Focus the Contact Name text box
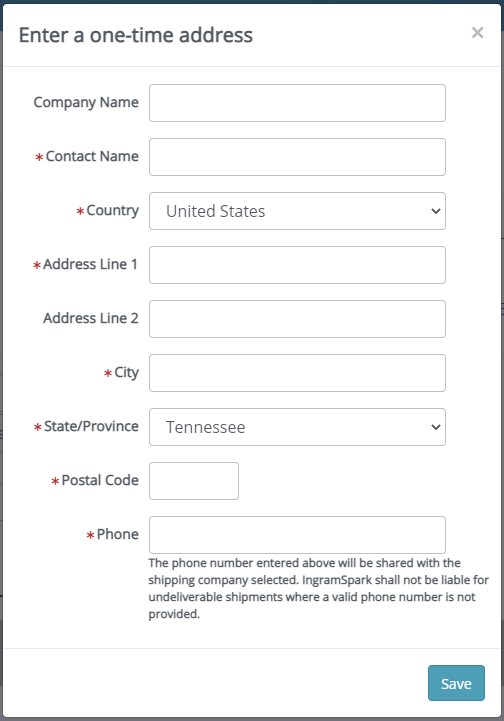 297,157
